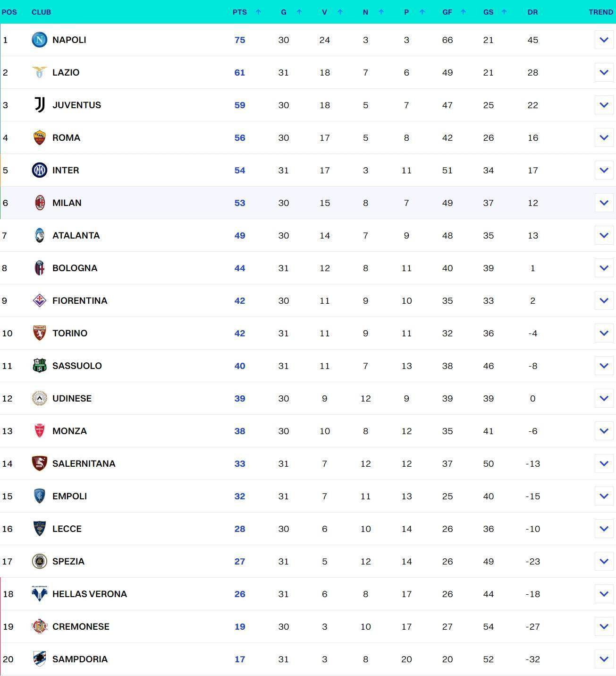Open the SALERNITANA team link
The image size is (616, 676).
coord(84,463)
